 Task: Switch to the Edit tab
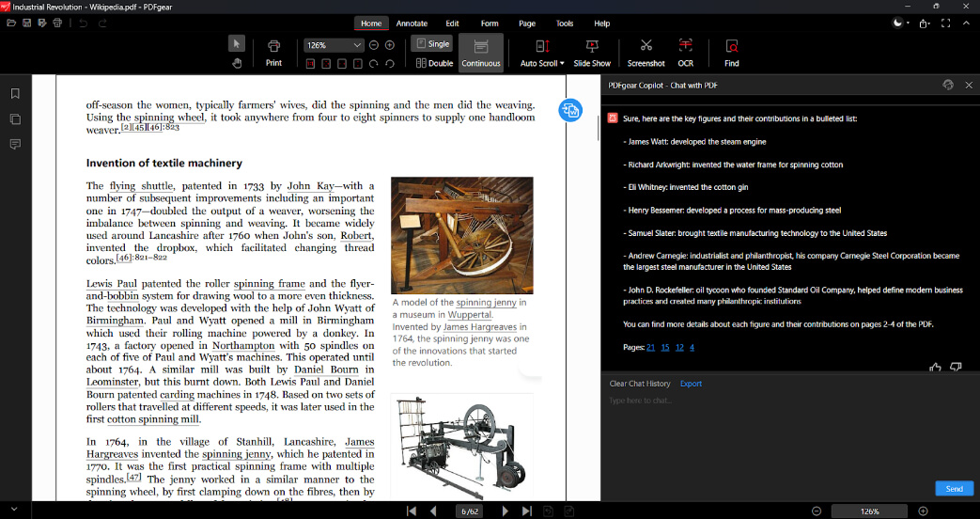(x=453, y=24)
